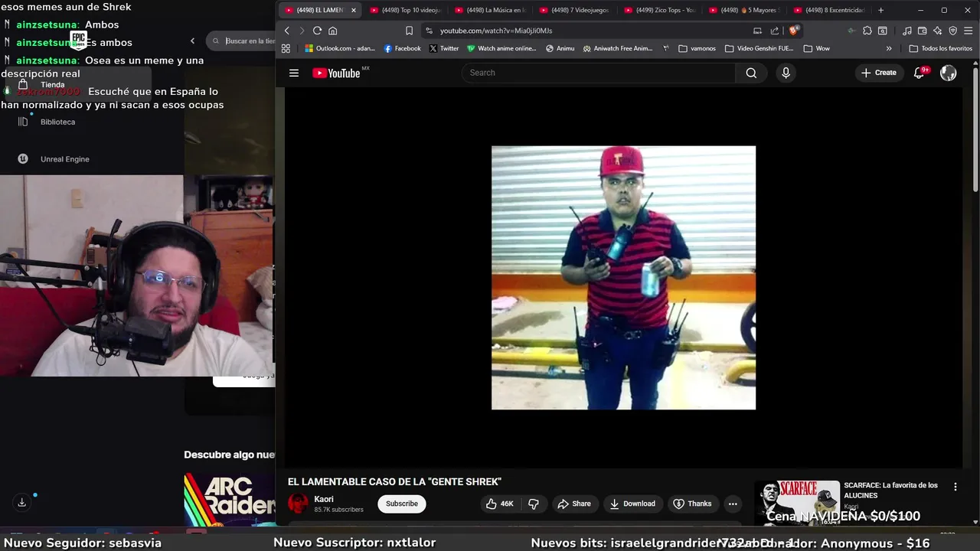Open a new browser tab

pos(880,10)
